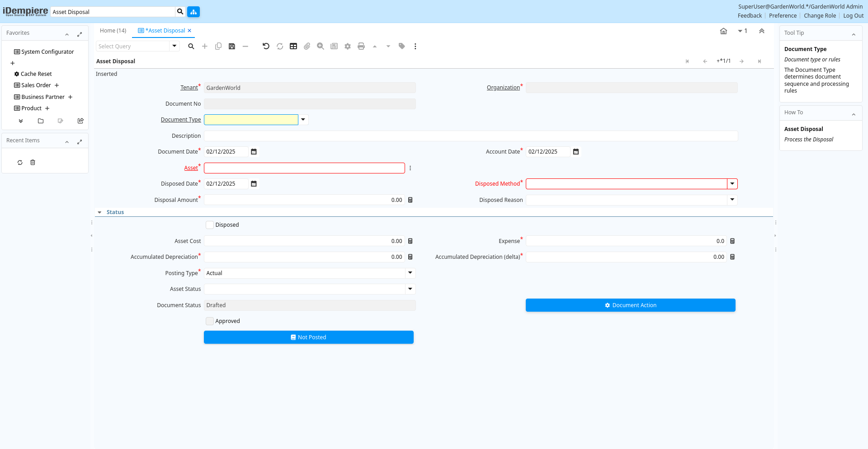
Task: Toggle grid view in toolbar
Action: tap(293, 46)
